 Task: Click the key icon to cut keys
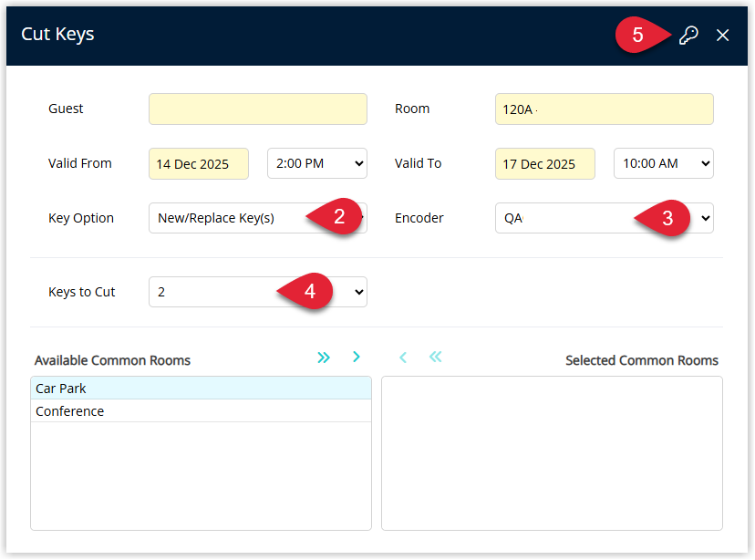pos(688,36)
